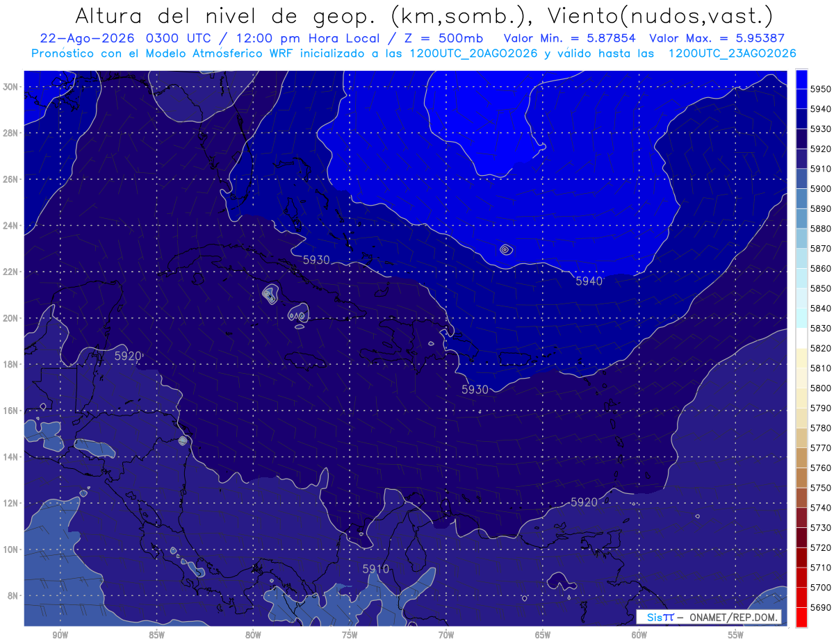Click the '24N' latitude label
This screenshot has height=644, width=834.
(x=10, y=225)
